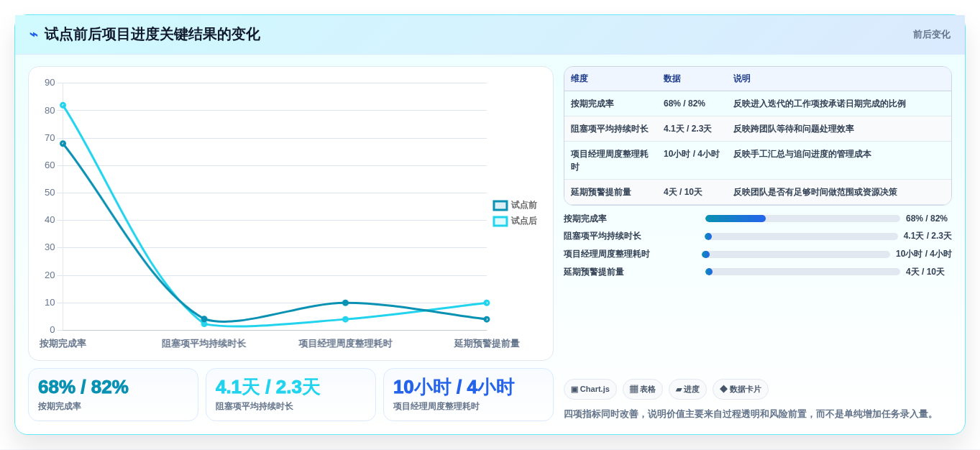Click the 项目经理周度整理耗时 progress bar
The width and height of the screenshot is (980, 450).
click(x=796, y=254)
